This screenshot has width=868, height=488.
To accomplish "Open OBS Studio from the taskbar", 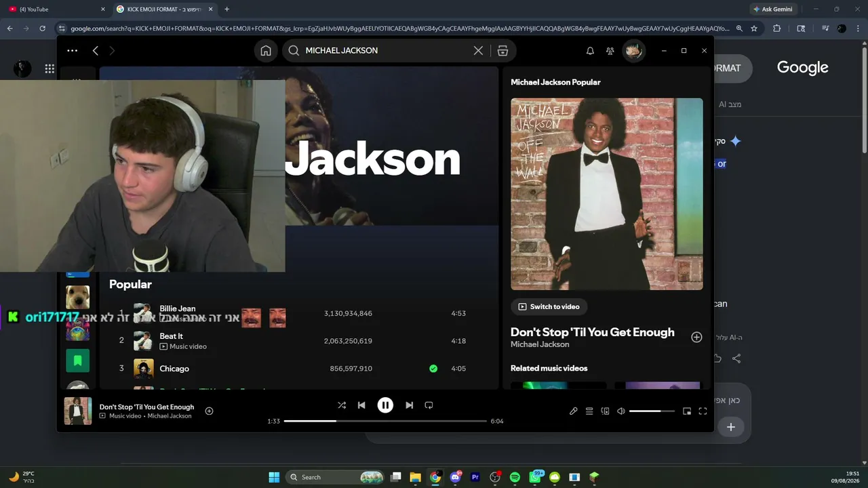I will [495, 477].
